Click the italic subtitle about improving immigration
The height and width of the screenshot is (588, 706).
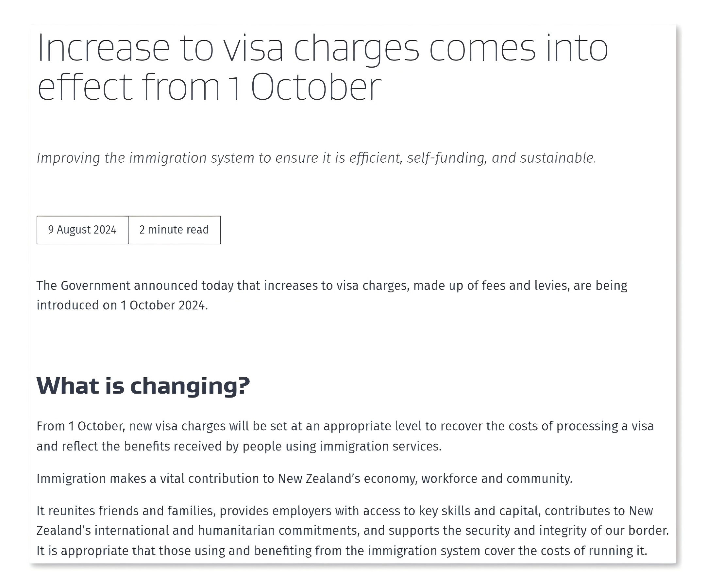[x=316, y=158]
